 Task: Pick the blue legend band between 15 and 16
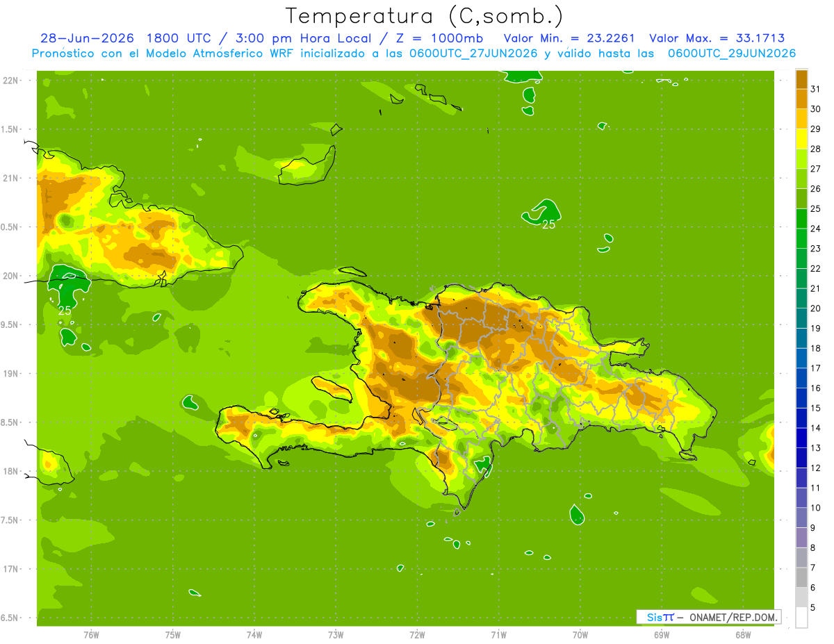click(x=801, y=397)
